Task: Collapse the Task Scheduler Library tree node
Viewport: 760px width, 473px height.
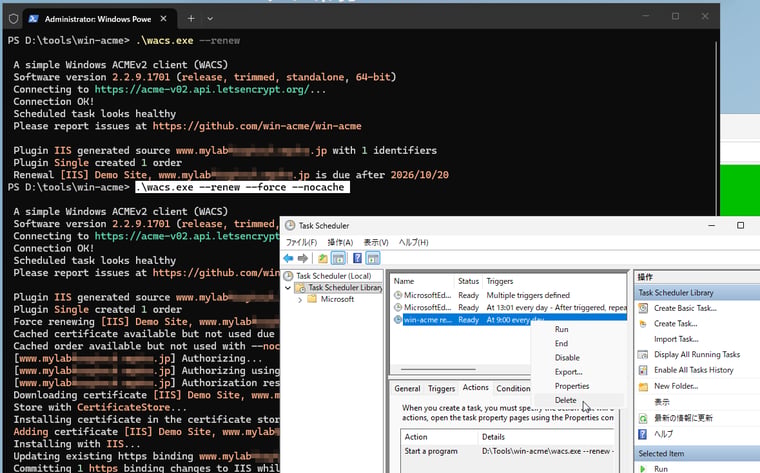Action: point(288,288)
